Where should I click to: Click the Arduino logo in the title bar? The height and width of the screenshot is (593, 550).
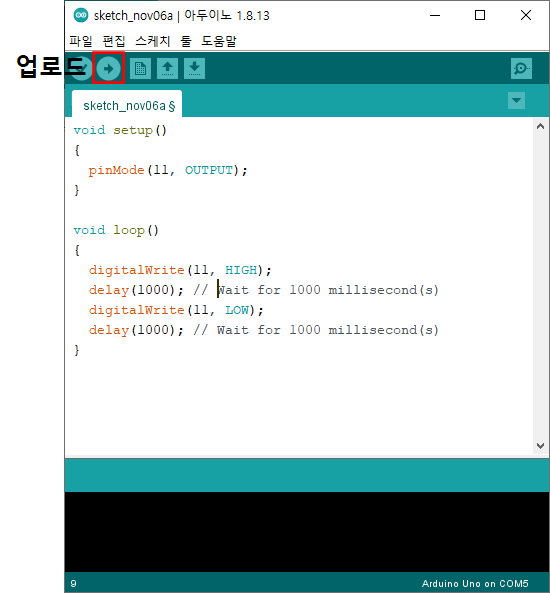point(81,16)
